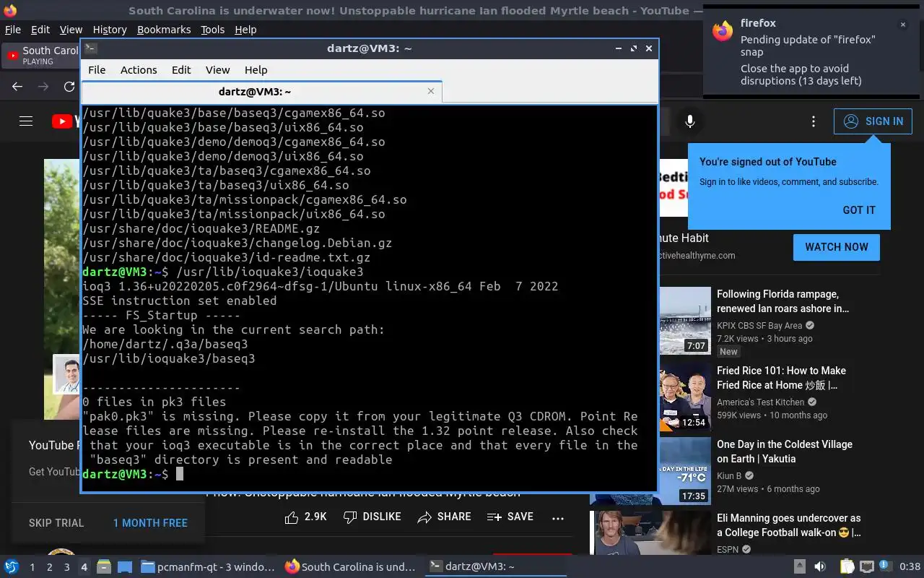Dislike the video

372,517
